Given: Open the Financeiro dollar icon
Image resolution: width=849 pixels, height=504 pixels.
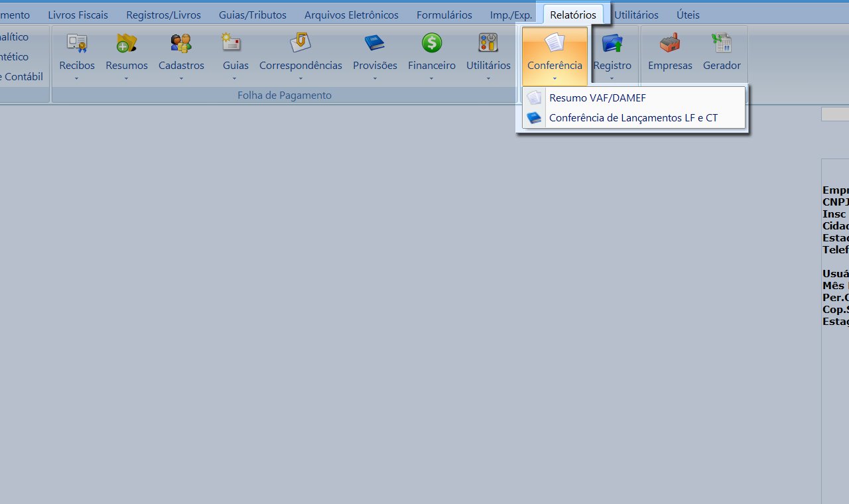Looking at the screenshot, I should [432, 44].
